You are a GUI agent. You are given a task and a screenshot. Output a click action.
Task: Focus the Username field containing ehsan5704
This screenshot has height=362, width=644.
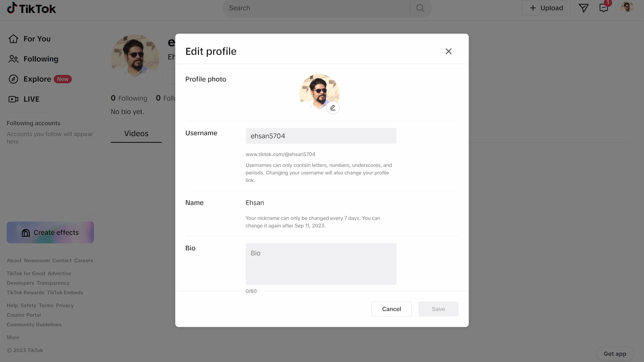coord(321,136)
